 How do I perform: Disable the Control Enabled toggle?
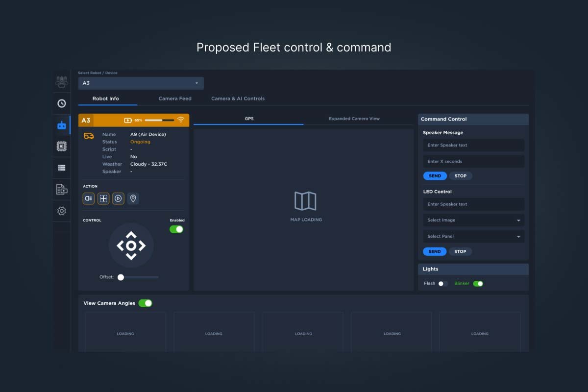(x=176, y=229)
